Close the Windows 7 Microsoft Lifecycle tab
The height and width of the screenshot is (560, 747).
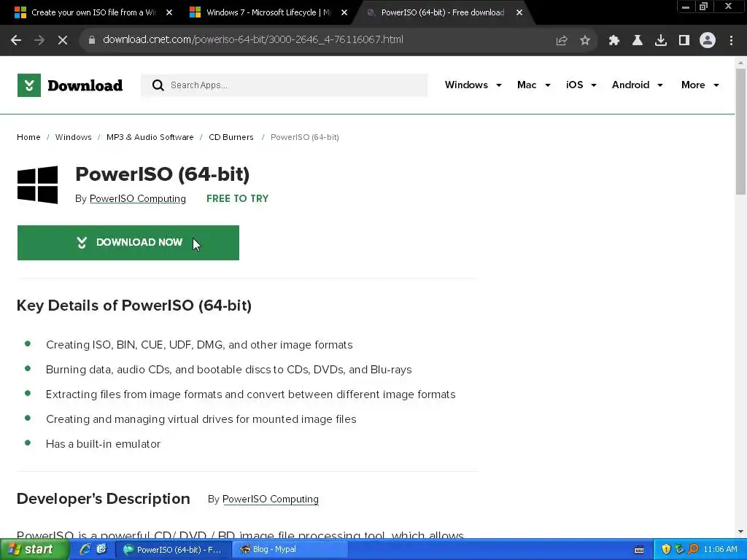pos(344,12)
